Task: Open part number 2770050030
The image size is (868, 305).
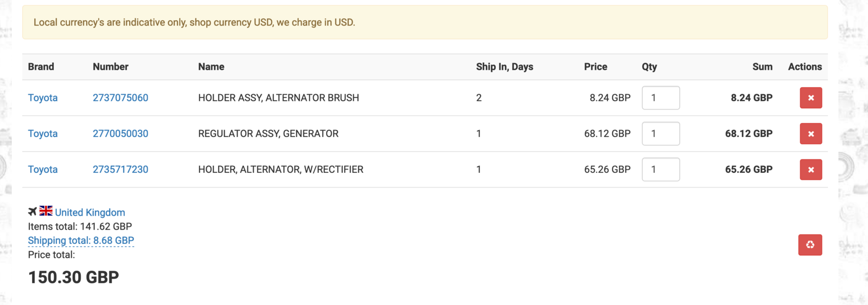Action: point(120,134)
